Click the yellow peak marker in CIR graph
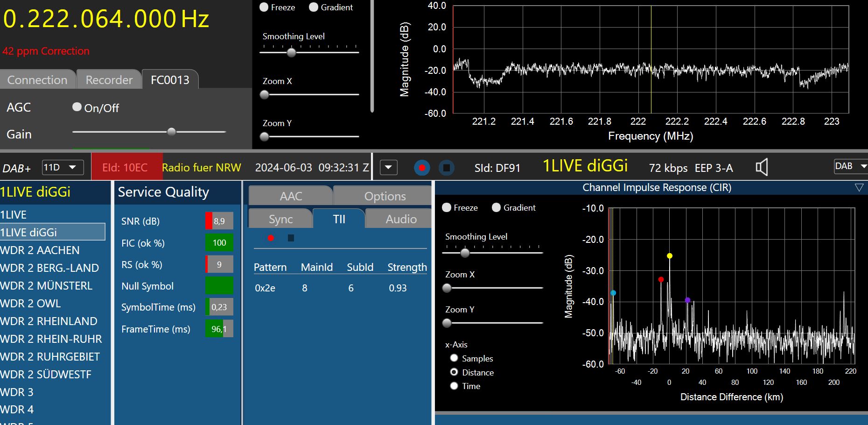 (670, 256)
